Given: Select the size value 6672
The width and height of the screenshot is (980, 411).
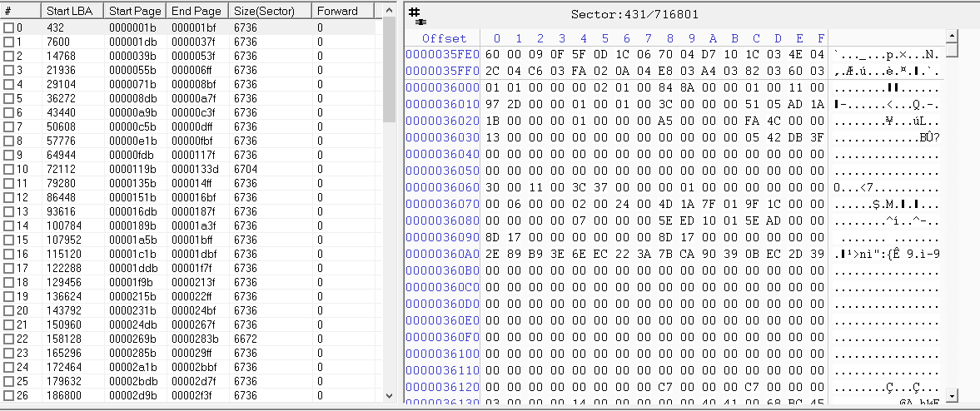Looking at the screenshot, I should click(x=245, y=339).
